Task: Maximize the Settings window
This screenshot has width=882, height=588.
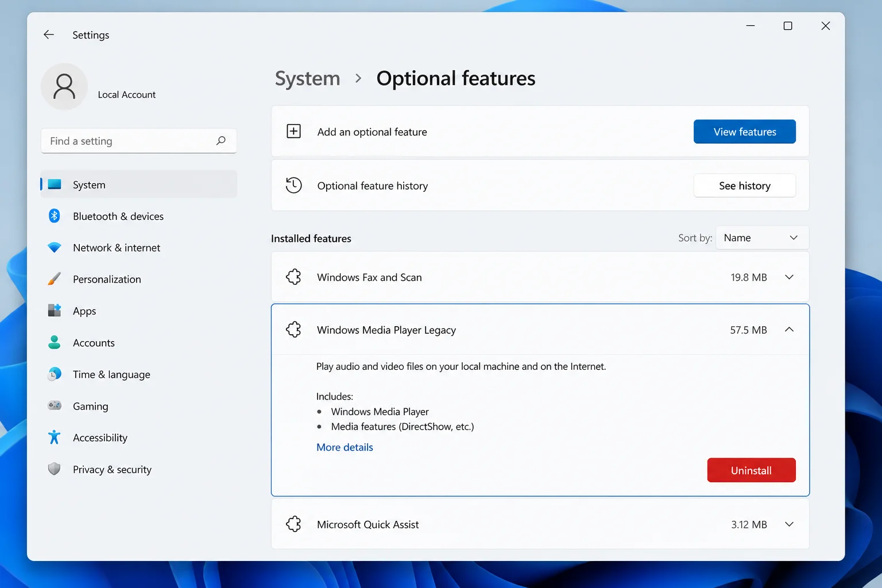Action: point(788,26)
